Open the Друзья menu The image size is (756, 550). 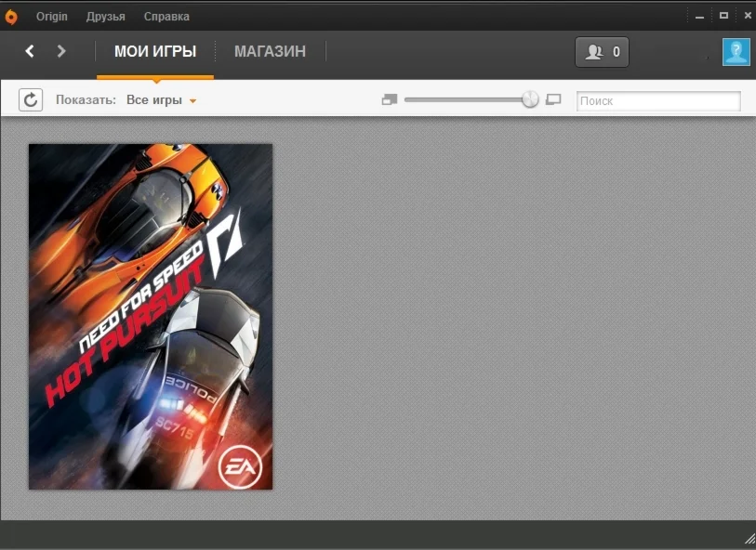click(105, 16)
